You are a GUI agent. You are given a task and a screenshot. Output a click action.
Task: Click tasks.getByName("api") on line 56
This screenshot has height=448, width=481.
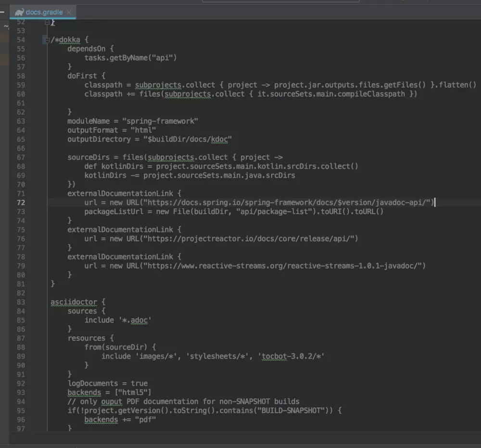(x=130, y=58)
